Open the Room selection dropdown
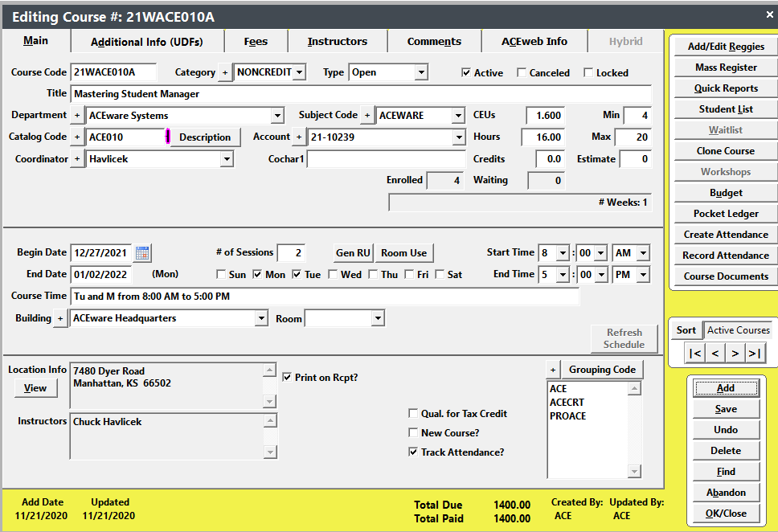Screen dimensions: 778x532 pyautogui.click(x=377, y=317)
